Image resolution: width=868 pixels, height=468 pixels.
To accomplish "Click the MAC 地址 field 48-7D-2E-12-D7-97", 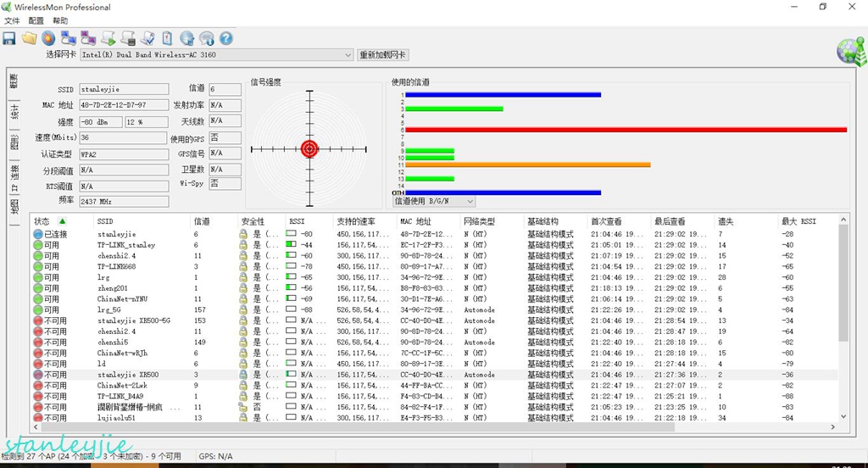I will tap(124, 104).
